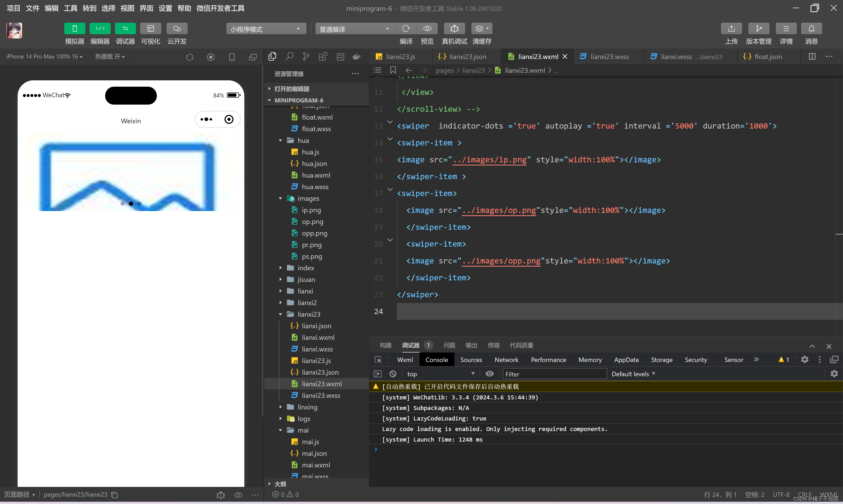Toggle the visualization (可视化) button
Image resolution: width=843 pixels, height=504 pixels.
[150, 28]
